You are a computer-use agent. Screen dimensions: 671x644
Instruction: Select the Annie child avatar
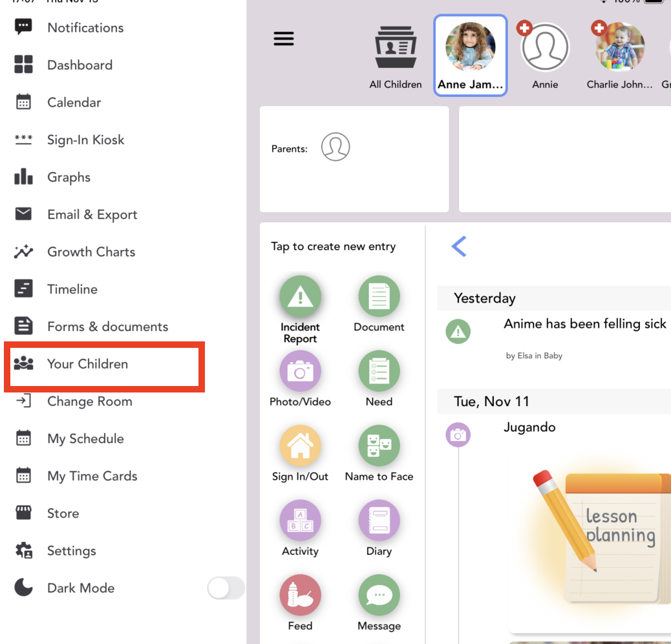pyautogui.click(x=545, y=47)
